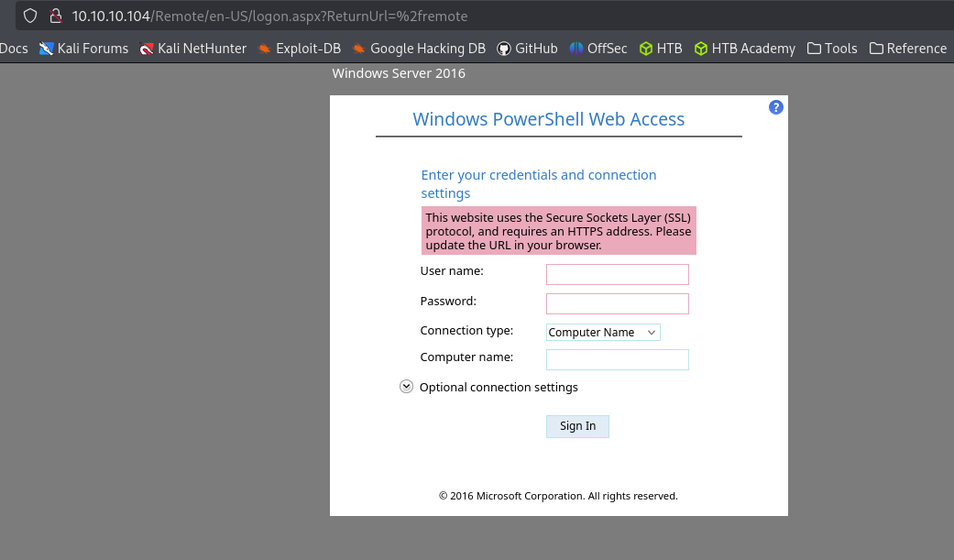Open the Tools bookmark folder
The image size is (954, 560).
click(832, 48)
